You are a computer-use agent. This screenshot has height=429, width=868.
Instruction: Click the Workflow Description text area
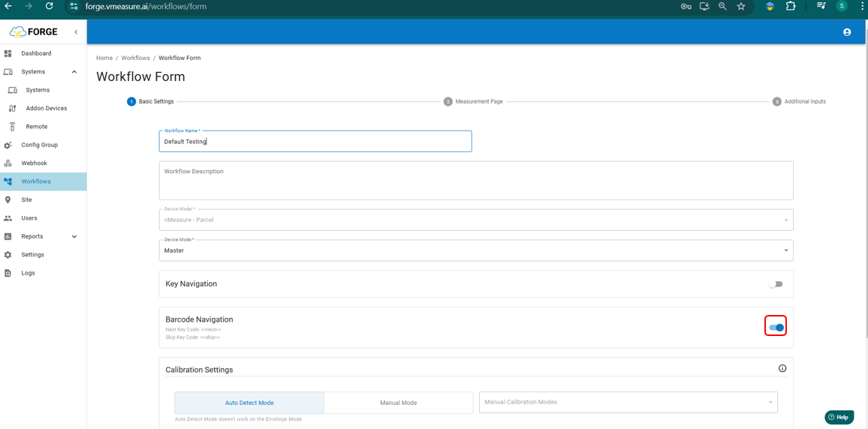click(x=476, y=180)
